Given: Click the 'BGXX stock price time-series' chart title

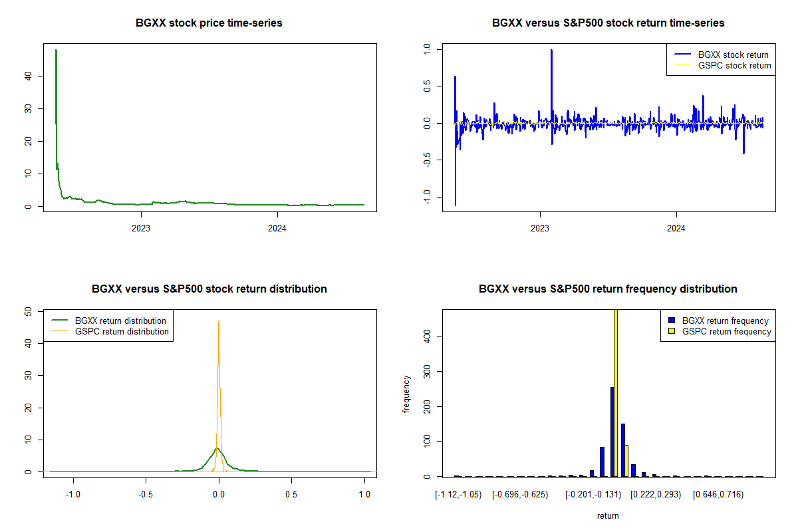Looking at the screenshot, I should coord(209,23).
